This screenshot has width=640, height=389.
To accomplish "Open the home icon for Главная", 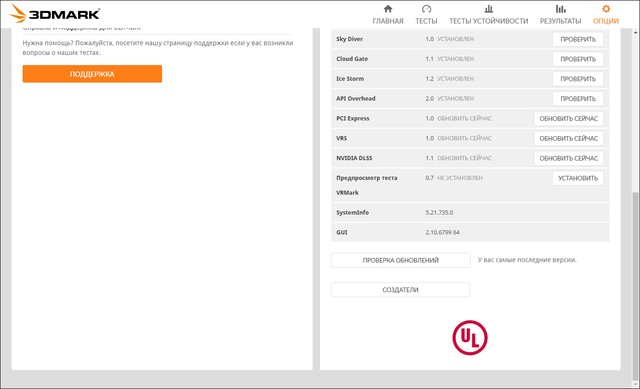I will coord(388,9).
